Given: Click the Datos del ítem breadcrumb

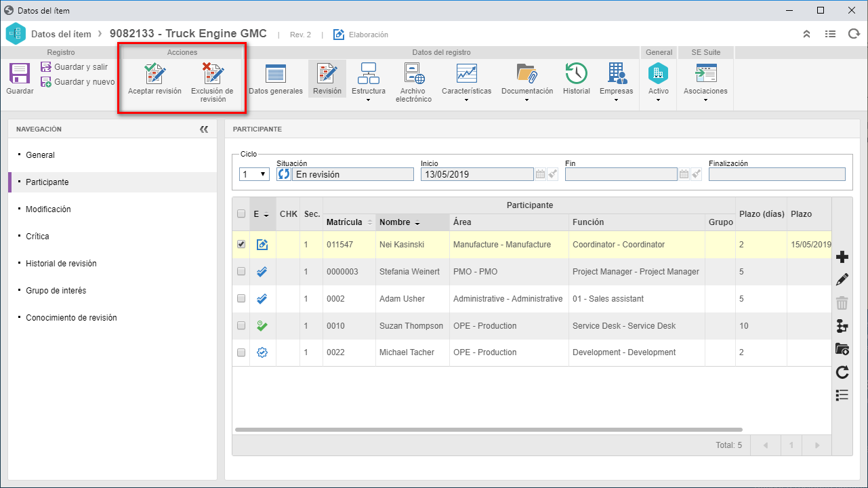Looking at the screenshot, I should (61, 34).
